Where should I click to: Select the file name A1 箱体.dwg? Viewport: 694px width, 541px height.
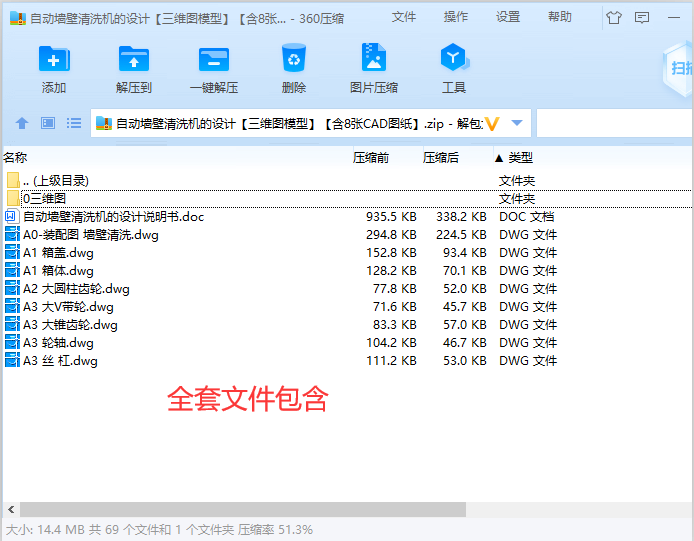pyautogui.click(x=58, y=270)
